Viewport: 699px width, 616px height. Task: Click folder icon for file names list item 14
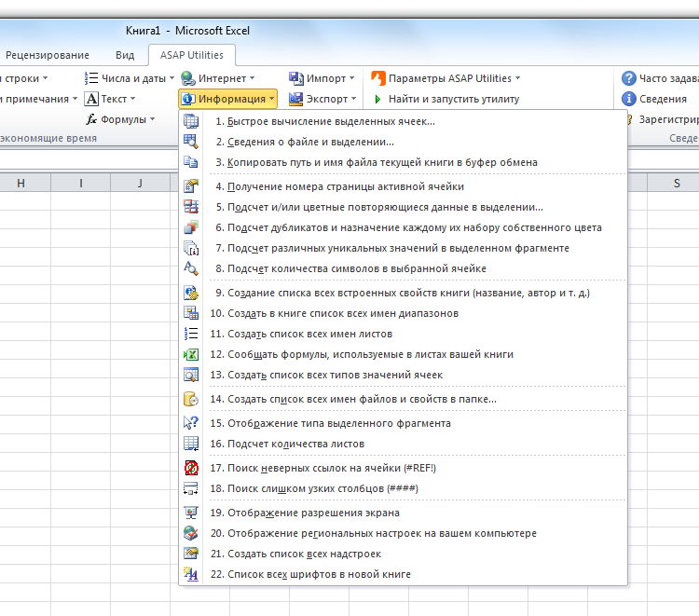coord(191,399)
